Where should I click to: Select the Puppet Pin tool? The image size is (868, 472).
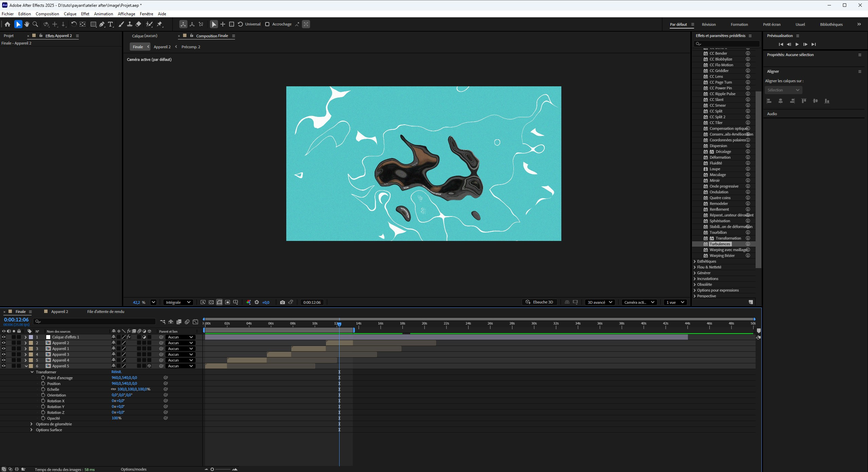[160, 24]
